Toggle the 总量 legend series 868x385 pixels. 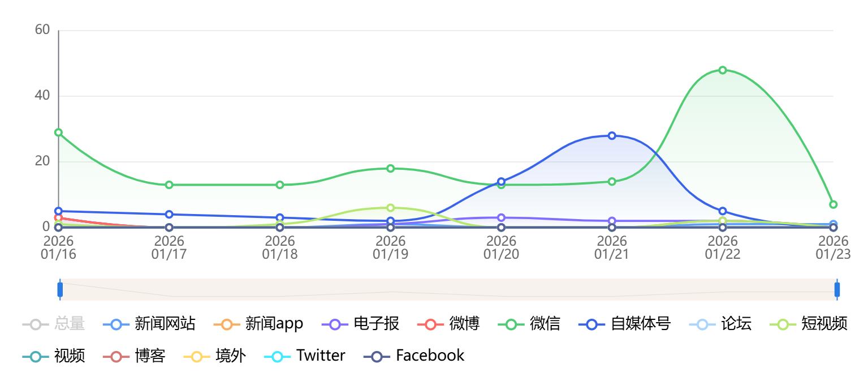tap(54, 324)
